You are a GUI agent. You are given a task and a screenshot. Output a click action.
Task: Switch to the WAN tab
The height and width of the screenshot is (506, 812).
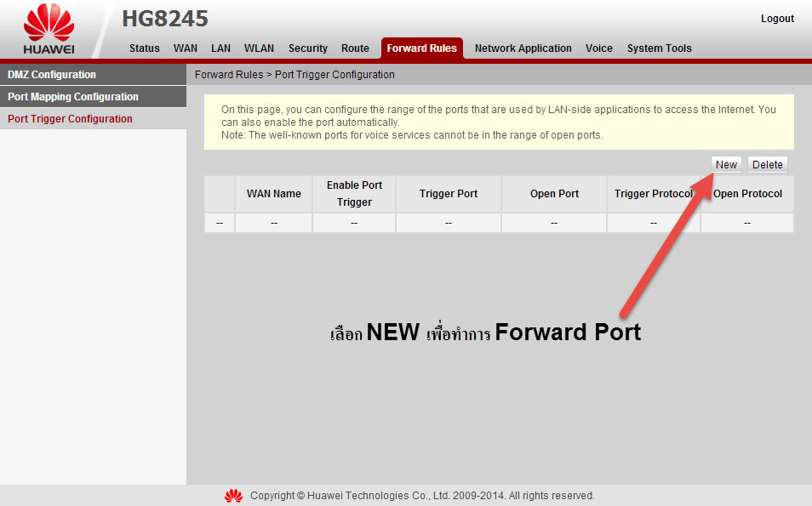(x=186, y=48)
